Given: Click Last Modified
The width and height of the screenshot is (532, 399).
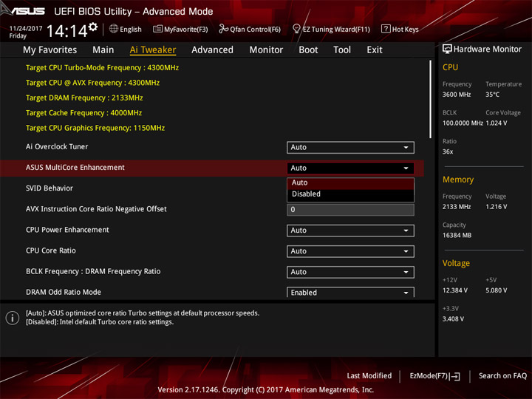Looking at the screenshot, I should [369, 376].
